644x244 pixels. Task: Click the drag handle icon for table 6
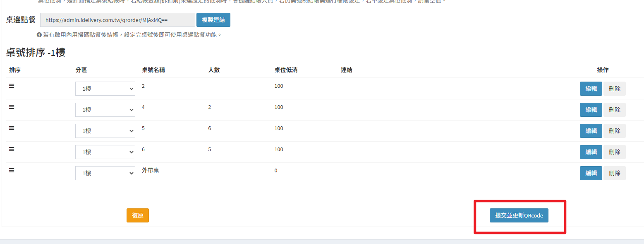click(12, 149)
